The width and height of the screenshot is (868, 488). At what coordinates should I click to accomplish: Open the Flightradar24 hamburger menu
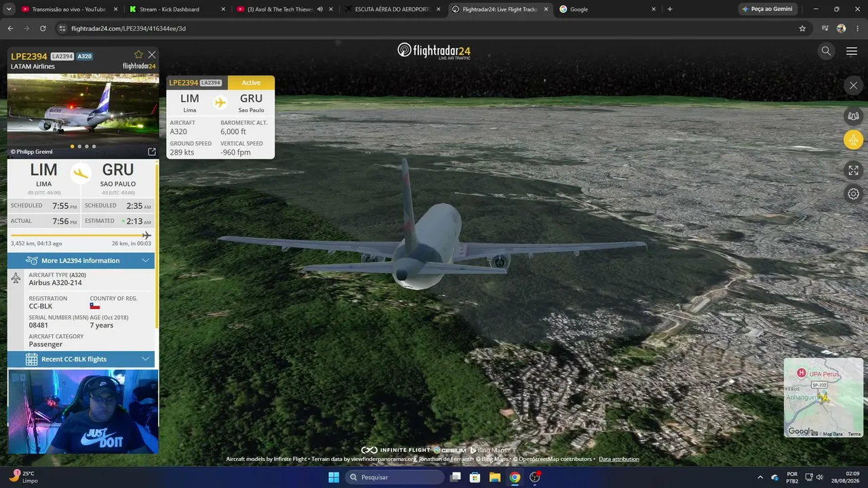coord(852,51)
